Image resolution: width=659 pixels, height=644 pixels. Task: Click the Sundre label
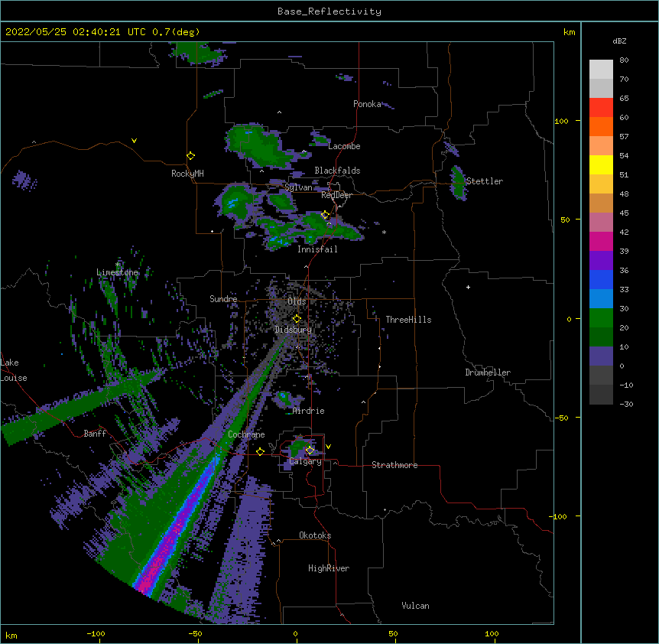[x=223, y=299]
